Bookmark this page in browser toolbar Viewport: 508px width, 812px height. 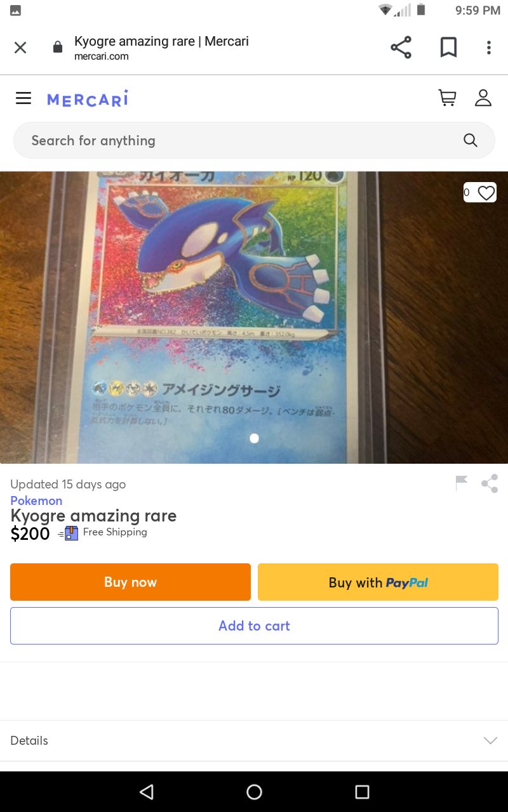(x=448, y=48)
